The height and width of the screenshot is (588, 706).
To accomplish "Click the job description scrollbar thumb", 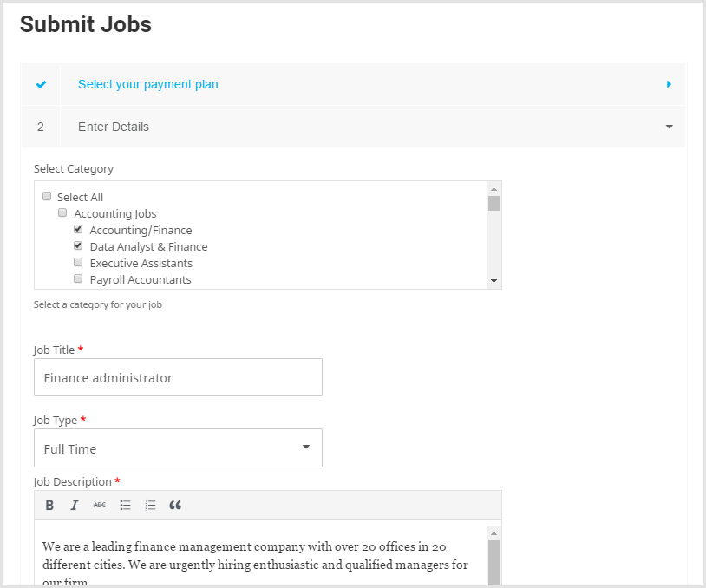I will [x=494, y=563].
